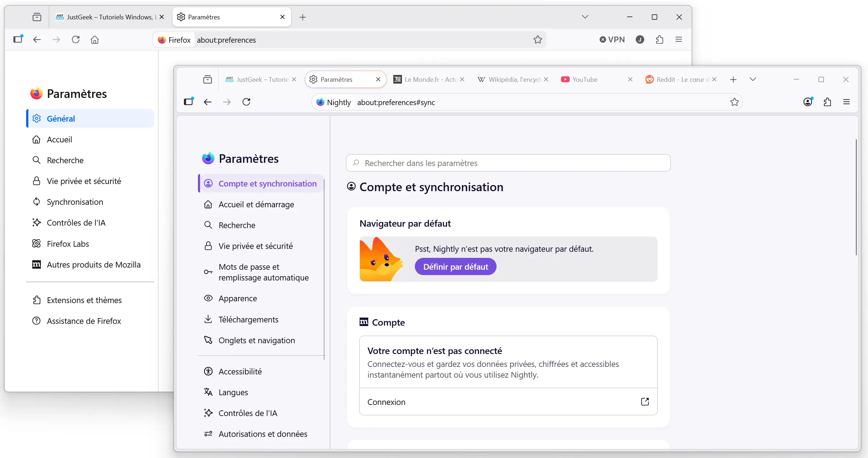Screen dimensions: 868x458
Task: Bookmark page with star in Nightly address bar
Action: click(x=734, y=102)
